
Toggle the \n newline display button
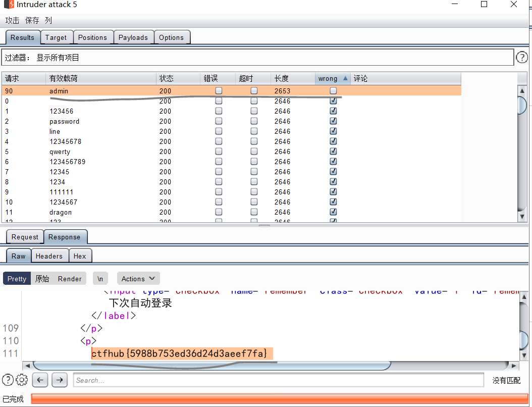[x=100, y=279]
